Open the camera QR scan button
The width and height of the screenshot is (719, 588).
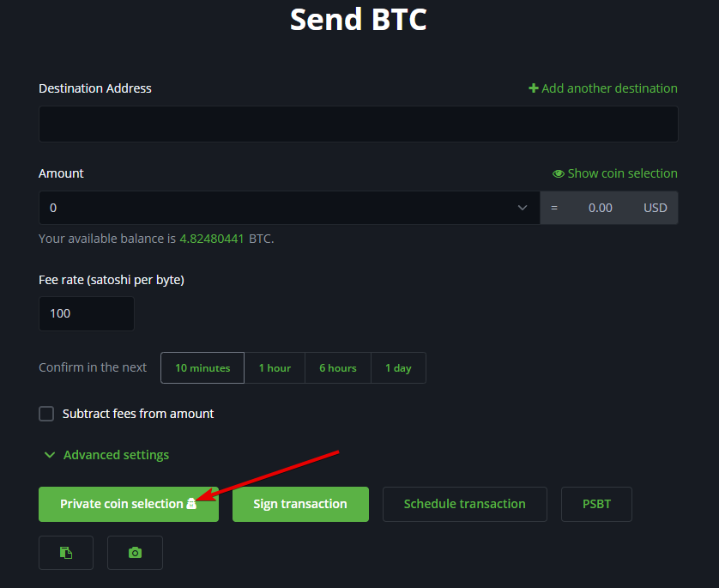pos(135,553)
